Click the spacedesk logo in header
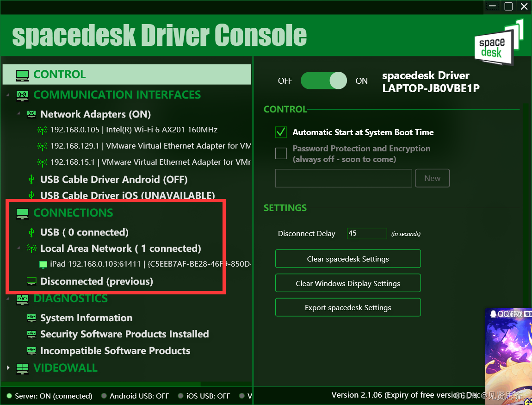 tap(498, 43)
